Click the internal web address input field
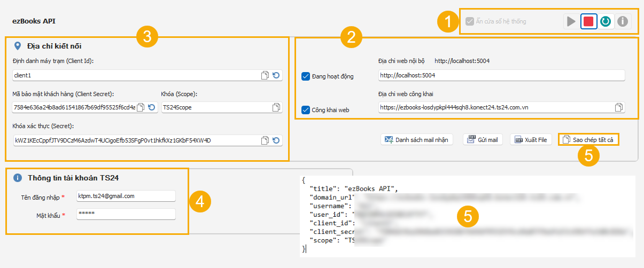 [501, 75]
